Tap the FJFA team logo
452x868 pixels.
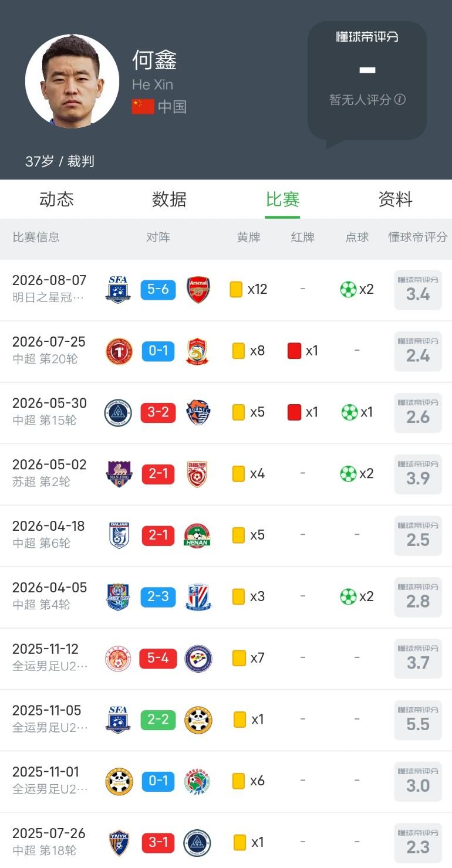(x=197, y=781)
